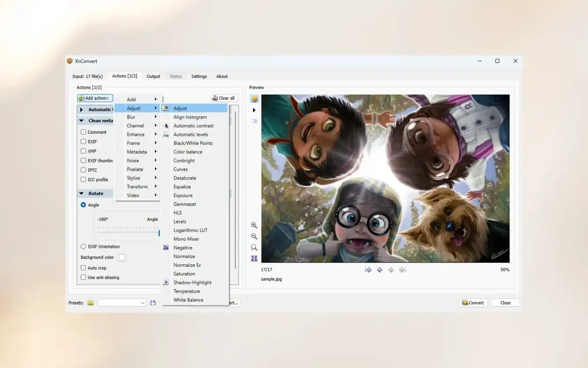
Task: Switch to the Output tab
Action: pos(153,77)
